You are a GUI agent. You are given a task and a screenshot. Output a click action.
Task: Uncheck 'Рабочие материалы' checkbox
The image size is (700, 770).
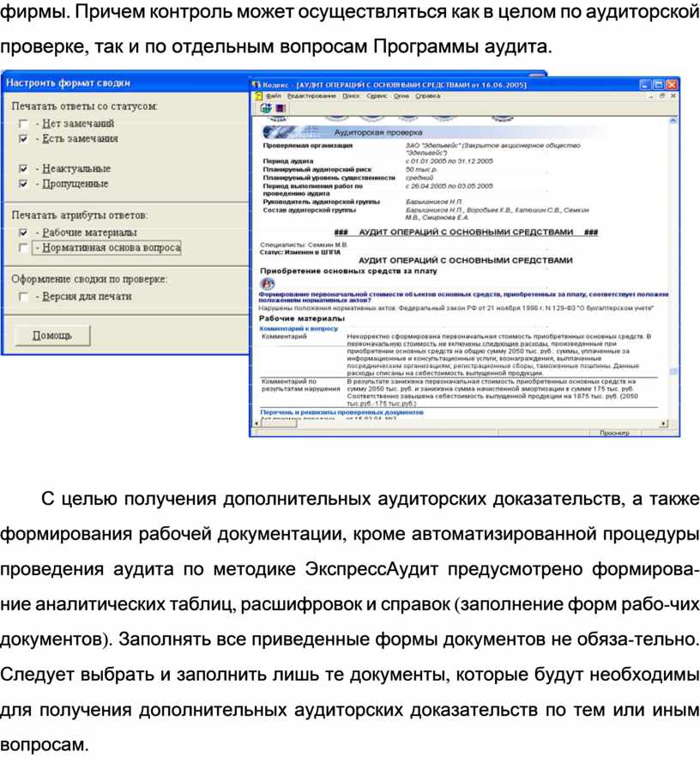tap(23, 233)
